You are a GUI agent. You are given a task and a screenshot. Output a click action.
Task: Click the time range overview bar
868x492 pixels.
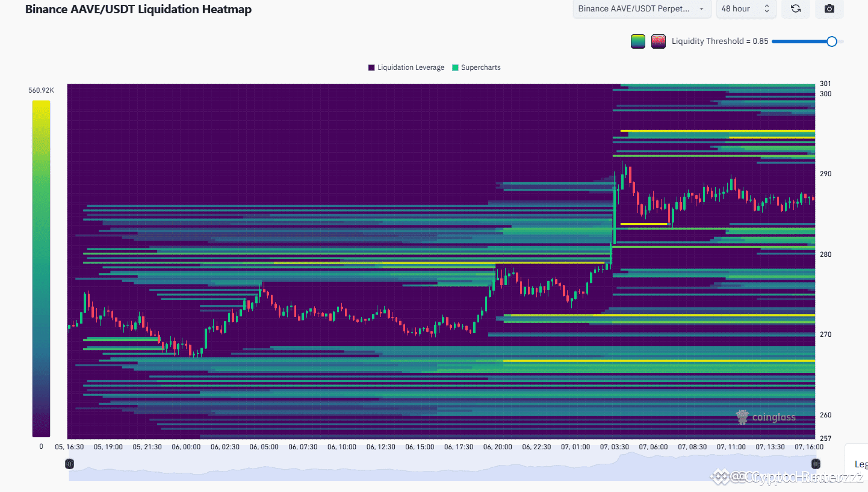(442, 466)
